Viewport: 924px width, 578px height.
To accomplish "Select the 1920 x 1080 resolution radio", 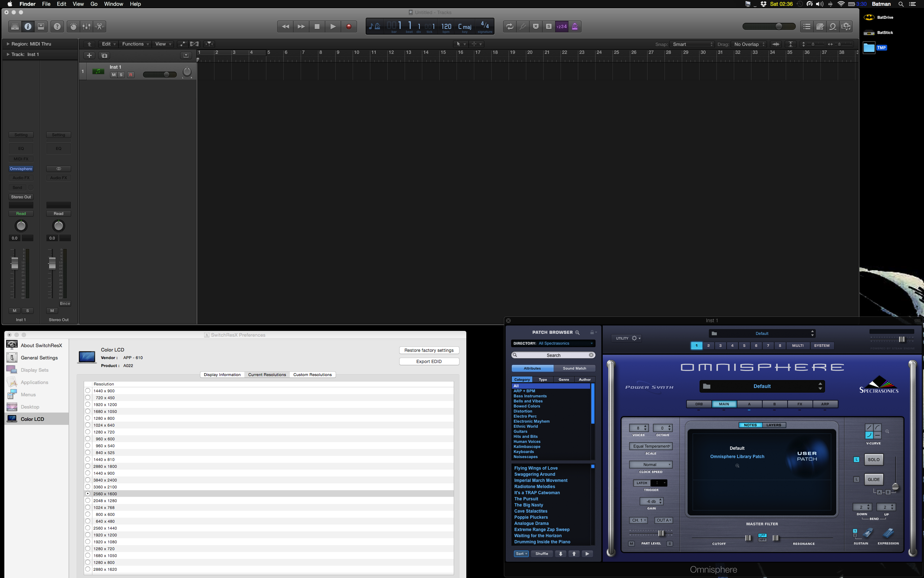I will (x=88, y=542).
